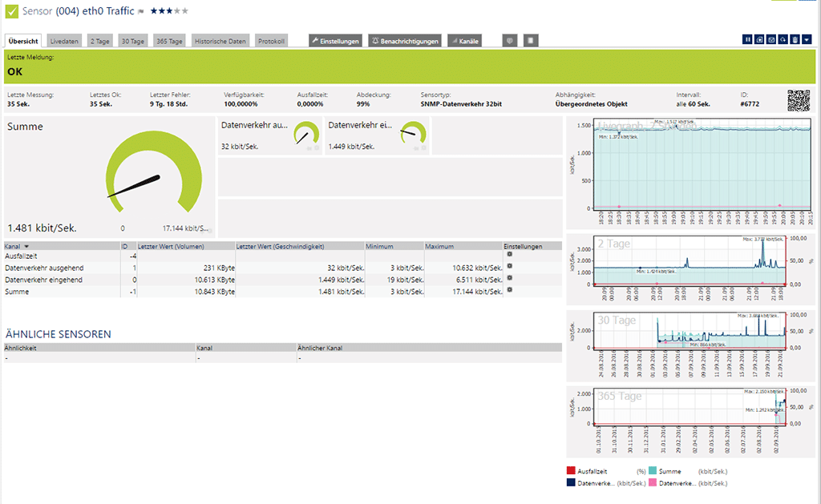
Task: Expand the toolbar dropdown arrow menu
Action: 806,39
